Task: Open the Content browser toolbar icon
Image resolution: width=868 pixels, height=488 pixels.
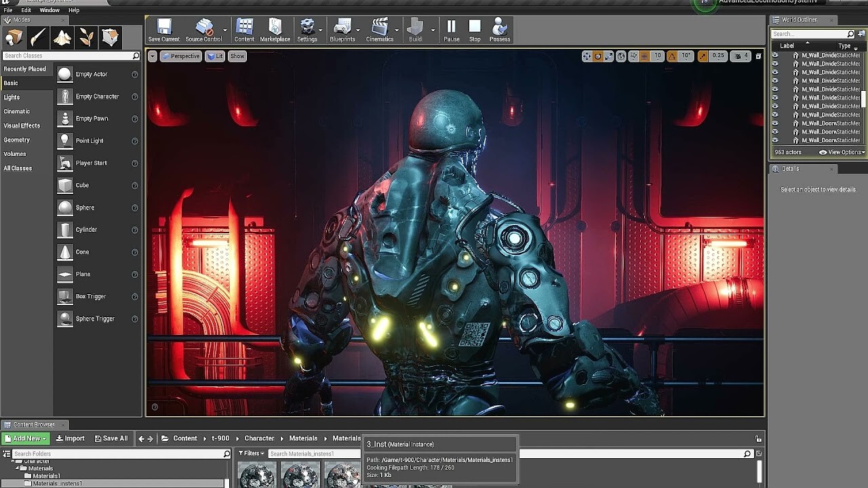Action: pyautogui.click(x=244, y=30)
